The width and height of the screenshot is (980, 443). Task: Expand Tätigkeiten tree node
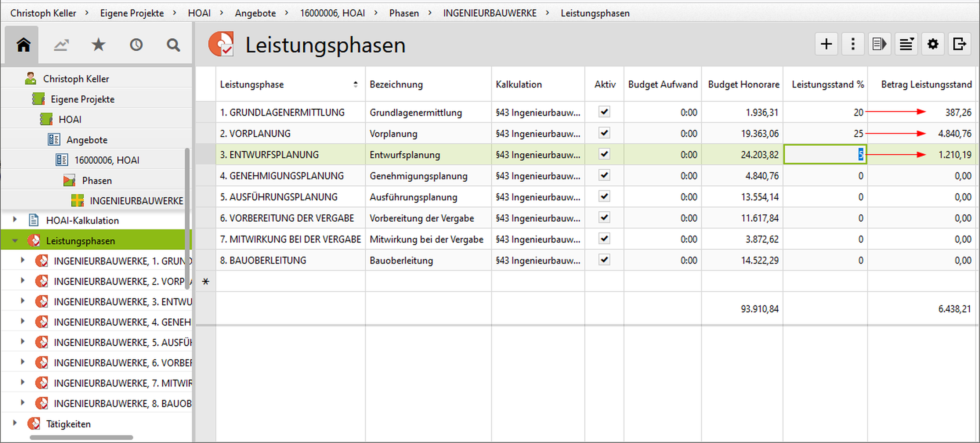15,423
